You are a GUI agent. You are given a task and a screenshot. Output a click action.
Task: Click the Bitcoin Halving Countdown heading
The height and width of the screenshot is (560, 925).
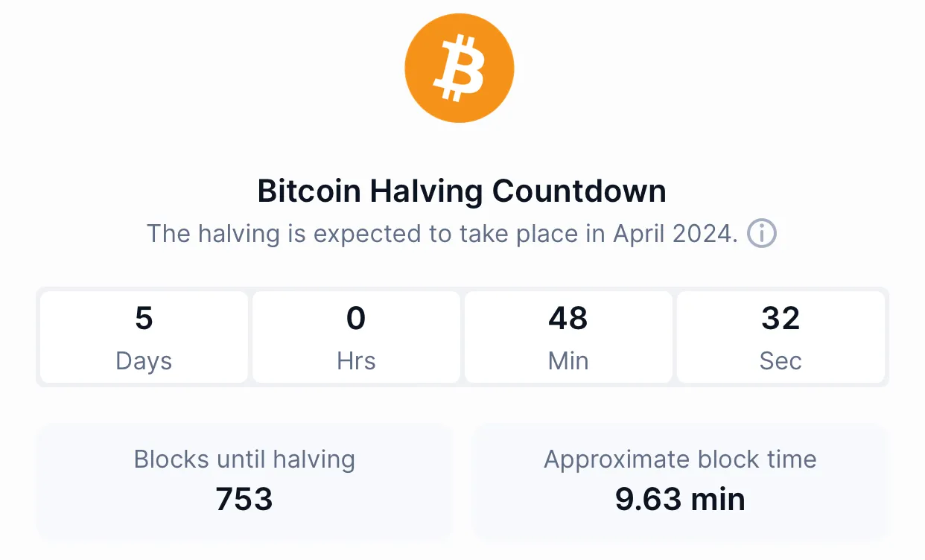coord(462,191)
